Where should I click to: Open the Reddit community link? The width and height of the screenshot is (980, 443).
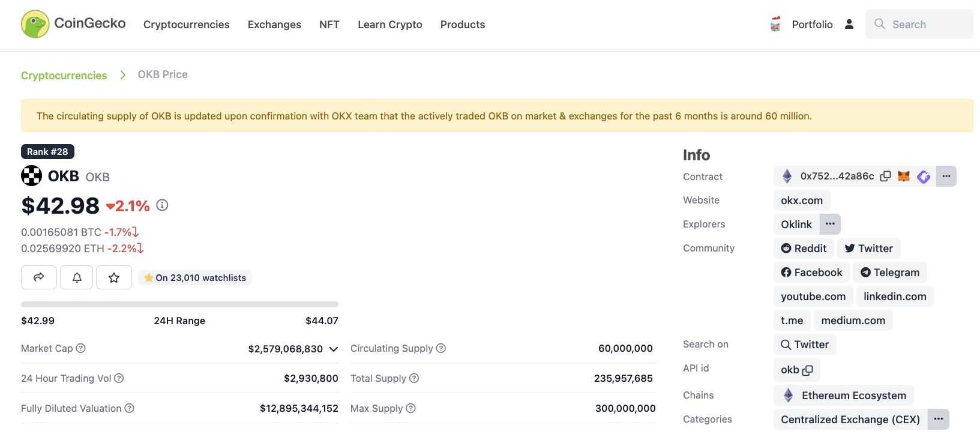click(x=804, y=248)
